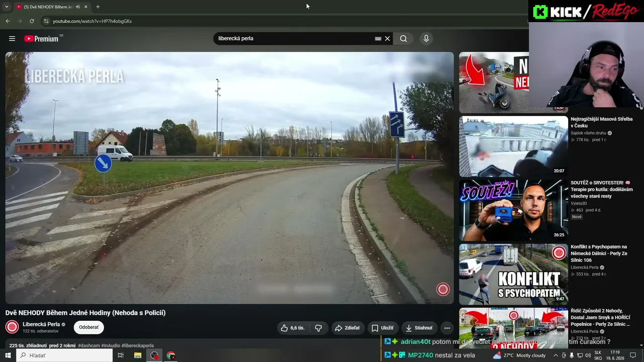Open the volume tray icon
Viewport: 644px width, 362px height.
(587, 355)
